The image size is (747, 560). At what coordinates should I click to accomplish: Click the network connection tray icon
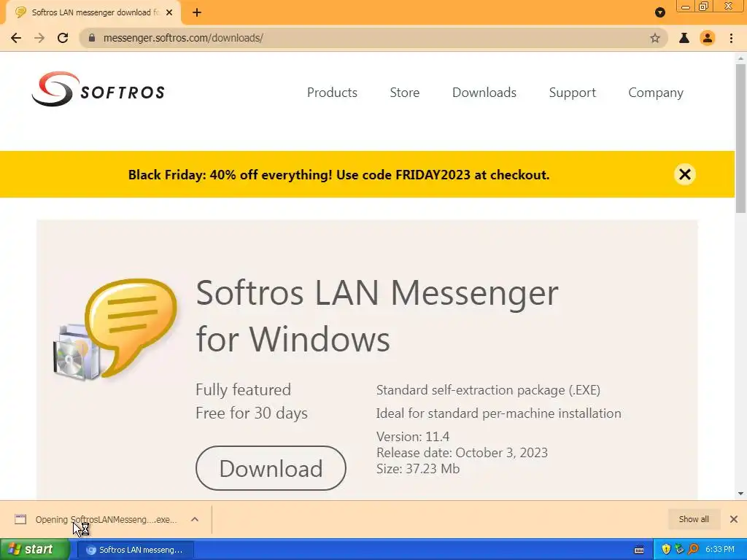pos(679,550)
